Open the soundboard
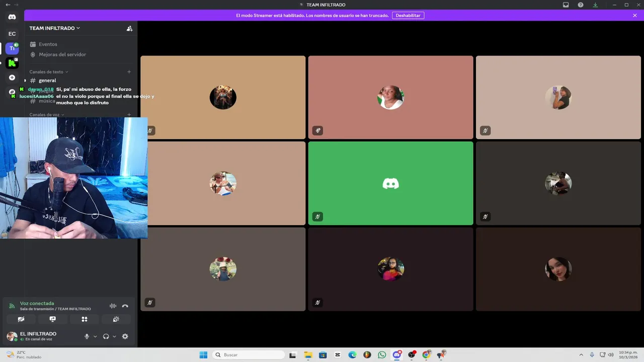Screen dimensions: 644x362 tap(116, 319)
